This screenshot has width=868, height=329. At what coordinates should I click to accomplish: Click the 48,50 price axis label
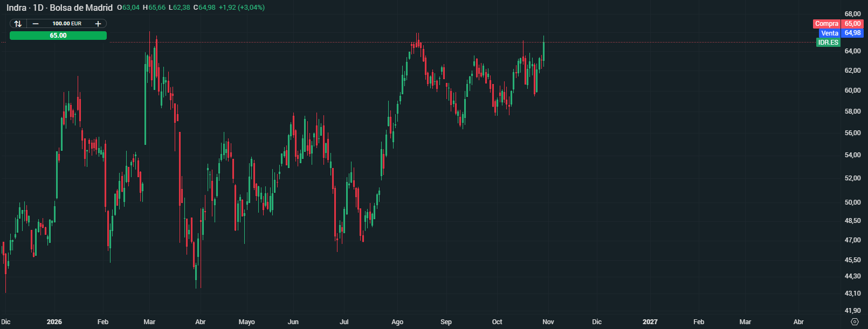point(852,221)
